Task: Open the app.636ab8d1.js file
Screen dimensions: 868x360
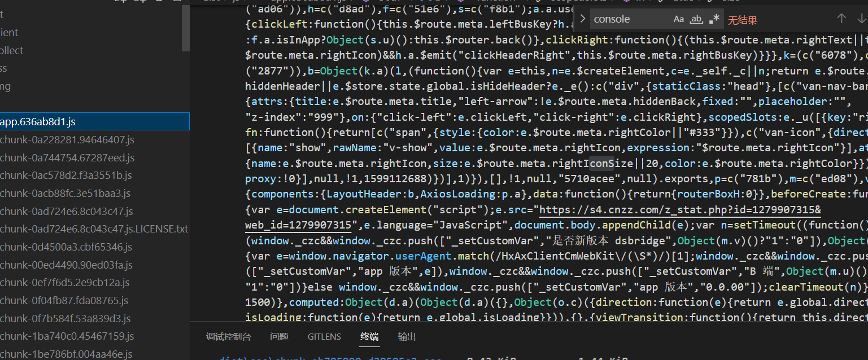Action: (x=38, y=121)
